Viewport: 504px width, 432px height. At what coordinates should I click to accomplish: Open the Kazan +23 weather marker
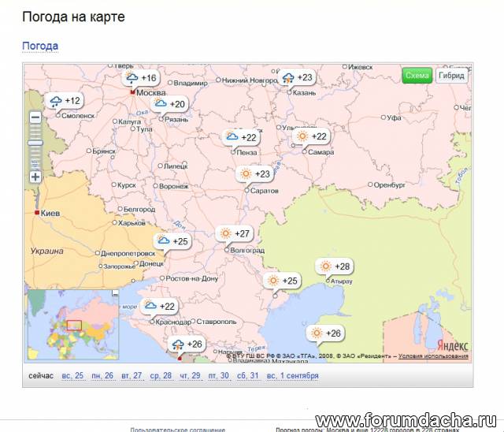pyautogui.click(x=298, y=77)
